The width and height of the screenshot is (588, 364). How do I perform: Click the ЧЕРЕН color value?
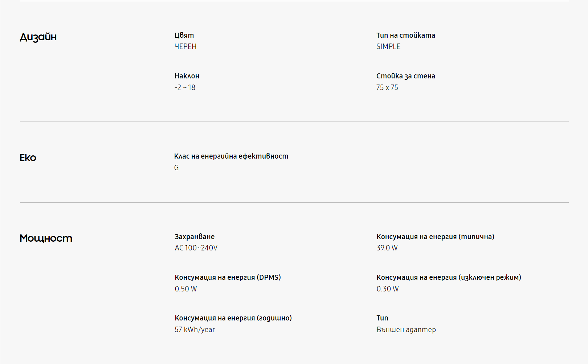pyautogui.click(x=185, y=46)
